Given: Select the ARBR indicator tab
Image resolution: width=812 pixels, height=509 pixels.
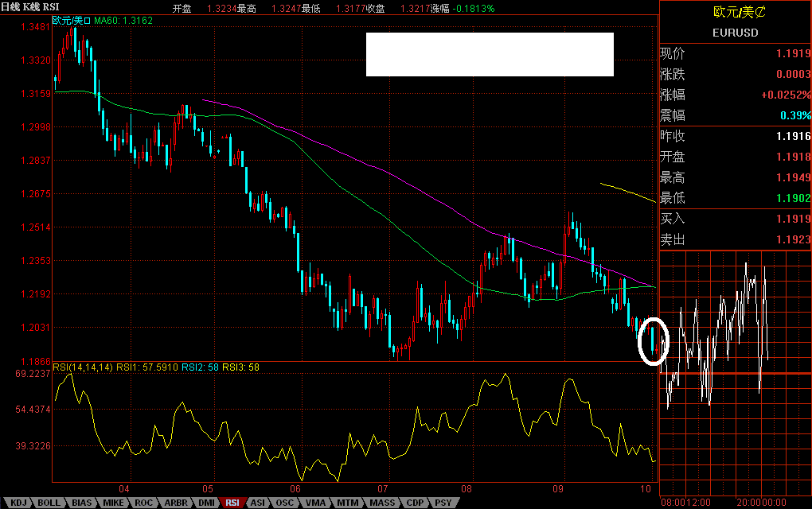Looking at the screenshot, I should [x=174, y=503].
